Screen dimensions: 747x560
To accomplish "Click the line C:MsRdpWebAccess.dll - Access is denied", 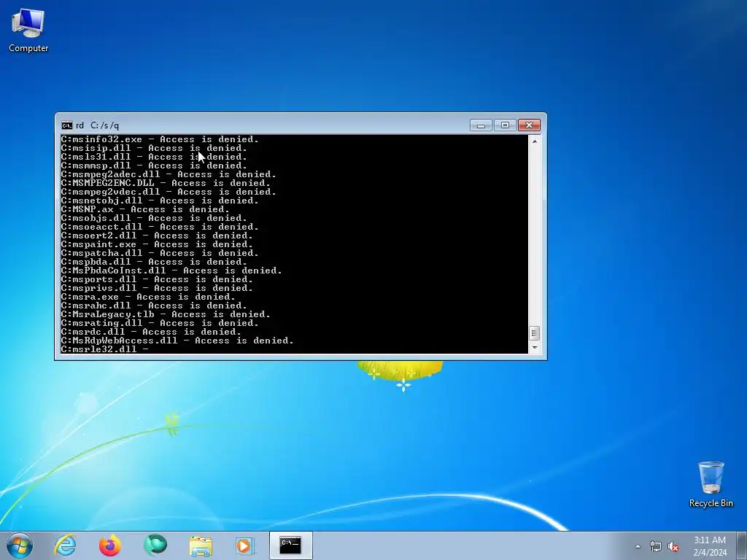I will [x=177, y=341].
